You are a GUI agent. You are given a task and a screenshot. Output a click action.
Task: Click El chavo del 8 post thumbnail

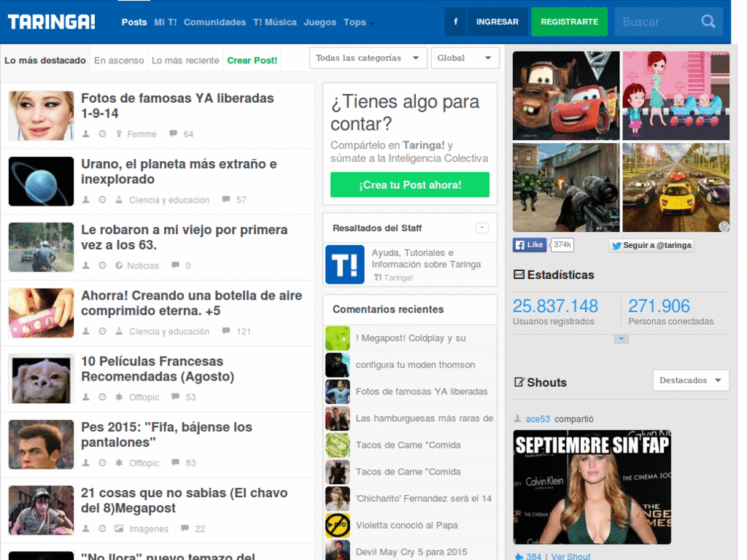pos(42,510)
